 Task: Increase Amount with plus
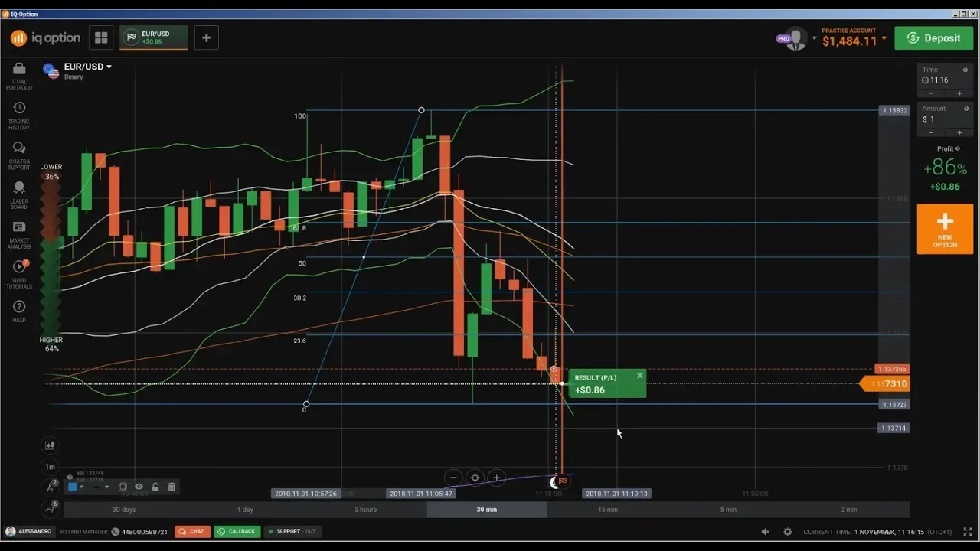(959, 132)
